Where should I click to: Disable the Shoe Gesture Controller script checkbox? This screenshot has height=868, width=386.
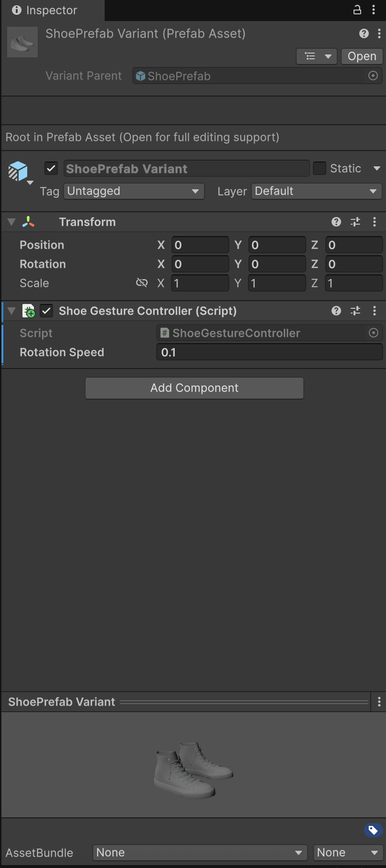point(46,311)
